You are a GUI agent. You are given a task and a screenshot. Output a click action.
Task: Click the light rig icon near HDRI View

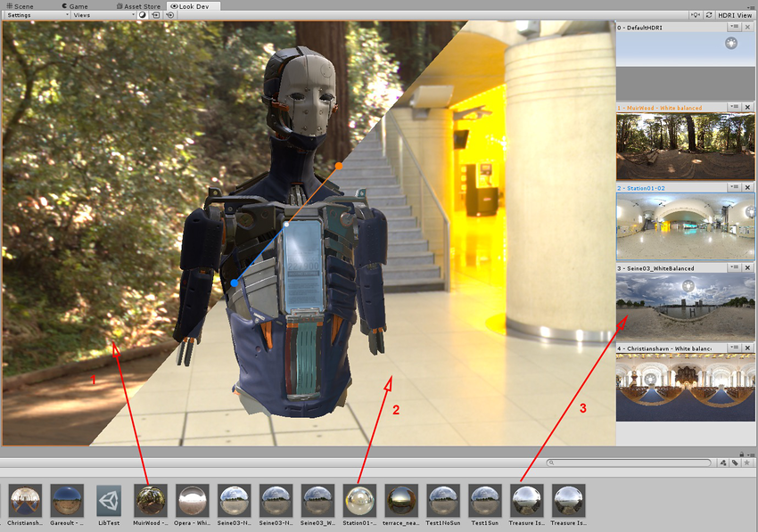pyautogui.click(x=694, y=15)
